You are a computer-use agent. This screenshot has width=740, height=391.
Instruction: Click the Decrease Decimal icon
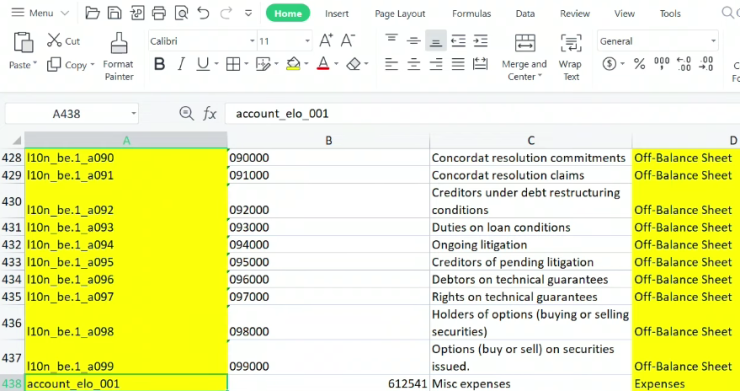[706, 64]
